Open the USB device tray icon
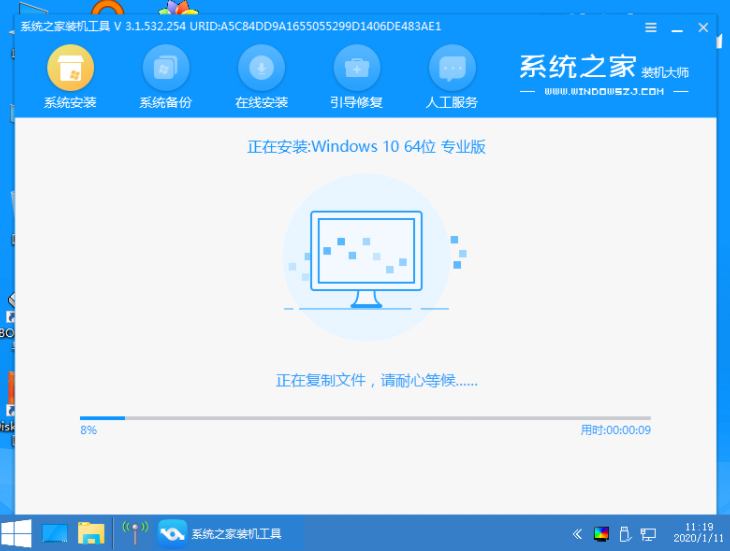The width and height of the screenshot is (730, 551). coord(625,534)
